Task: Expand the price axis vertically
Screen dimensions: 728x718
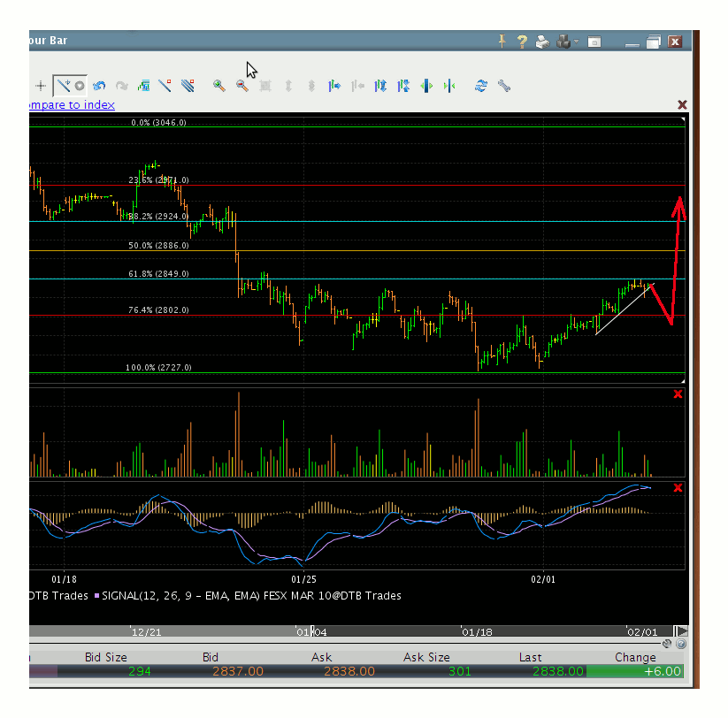Action: 380,86
